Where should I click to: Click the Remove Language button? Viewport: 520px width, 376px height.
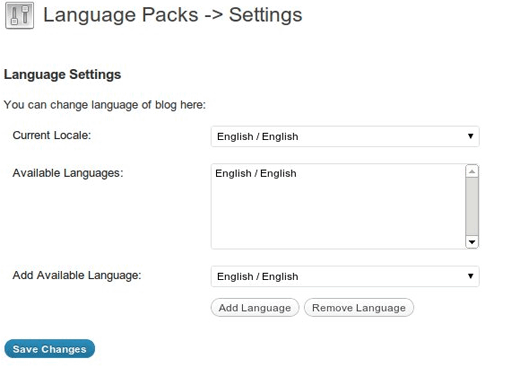359,308
